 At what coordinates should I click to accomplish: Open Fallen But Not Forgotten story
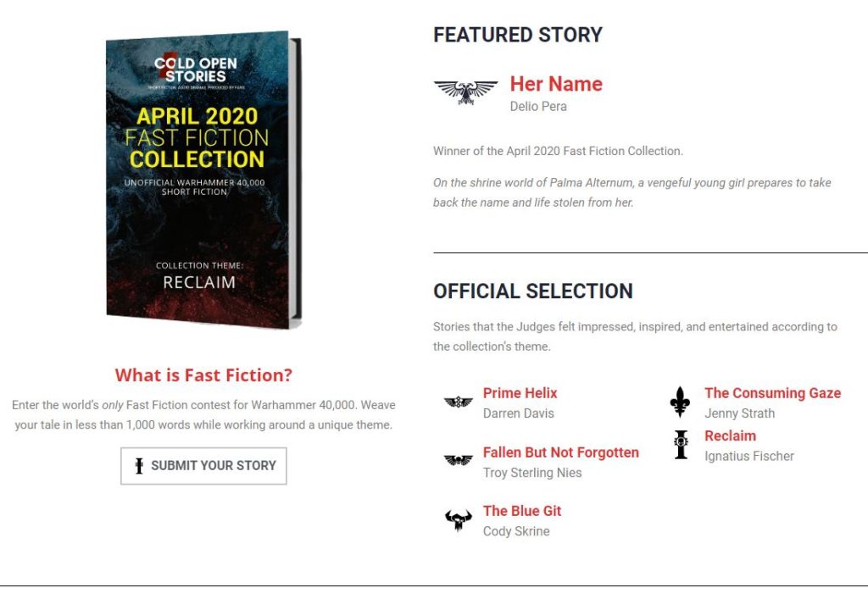(561, 452)
